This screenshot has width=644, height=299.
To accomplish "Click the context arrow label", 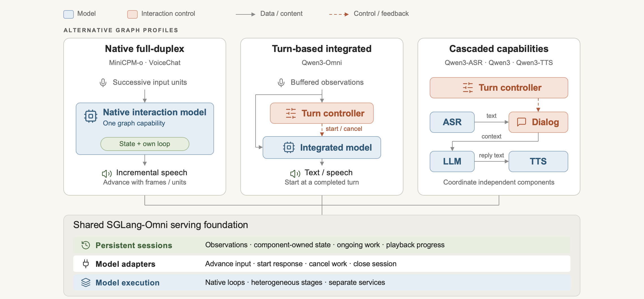I will tap(491, 136).
